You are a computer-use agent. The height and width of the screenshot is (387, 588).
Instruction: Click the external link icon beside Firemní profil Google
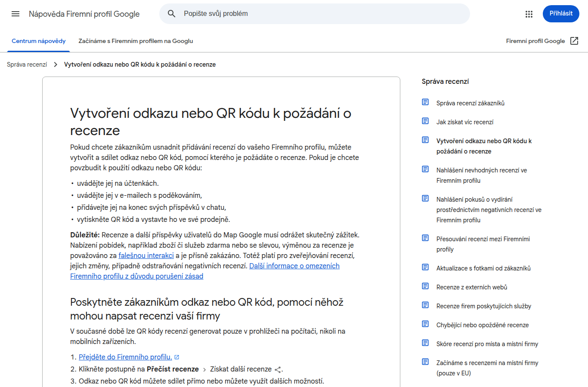pos(574,41)
